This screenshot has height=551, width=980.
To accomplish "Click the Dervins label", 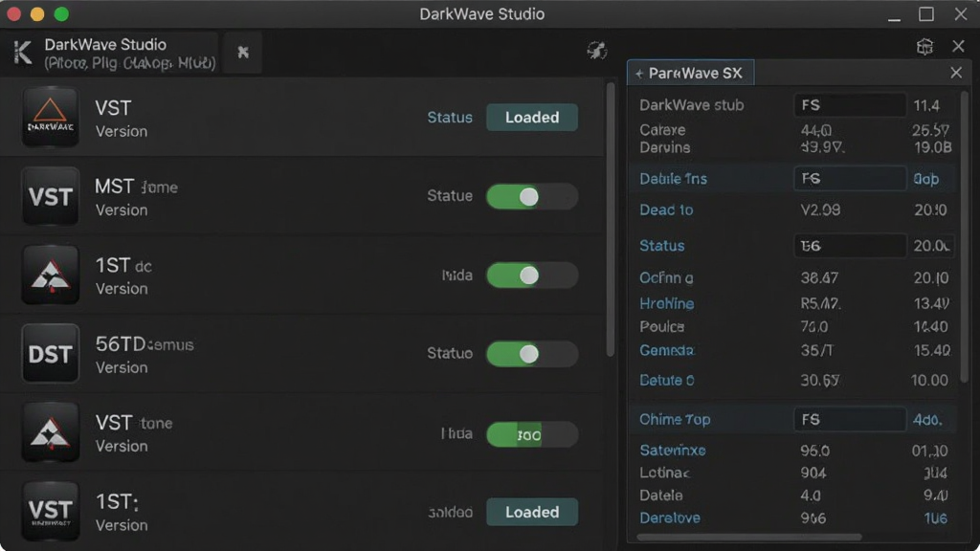I will pos(665,147).
